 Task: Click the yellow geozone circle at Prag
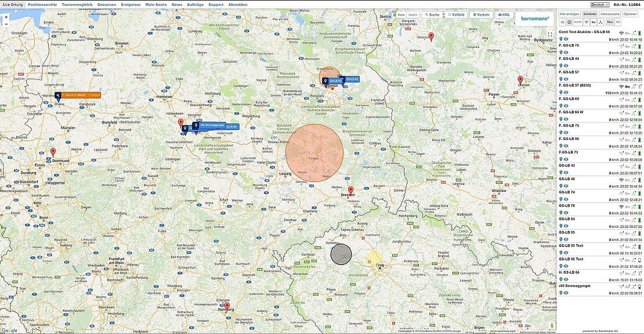pos(375,258)
